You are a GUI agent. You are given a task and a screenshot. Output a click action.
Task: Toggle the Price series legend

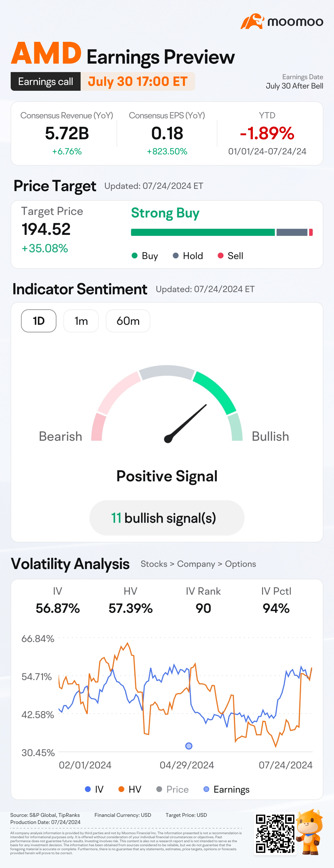(172, 789)
